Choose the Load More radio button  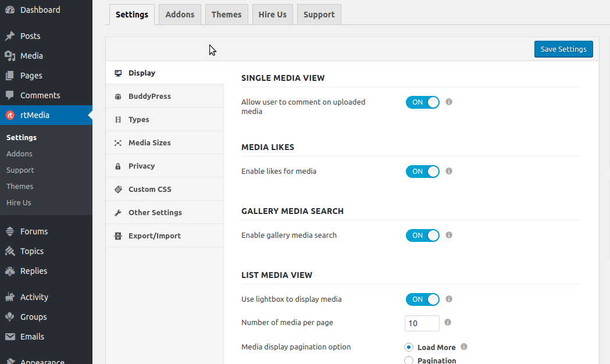(409, 347)
